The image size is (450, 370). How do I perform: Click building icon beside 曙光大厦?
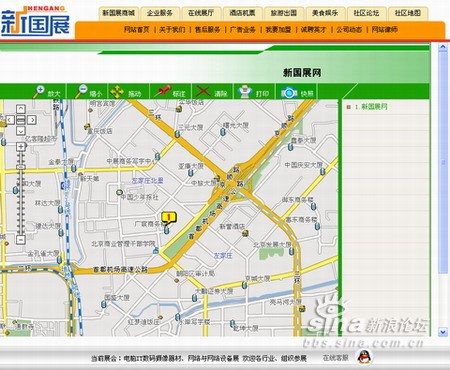pyautogui.click(x=222, y=132)
